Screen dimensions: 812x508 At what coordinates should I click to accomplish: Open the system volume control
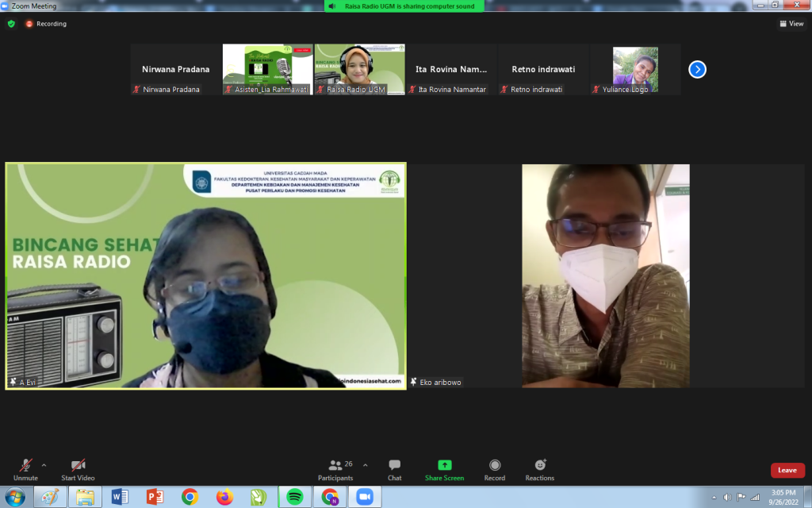point(727,498)
